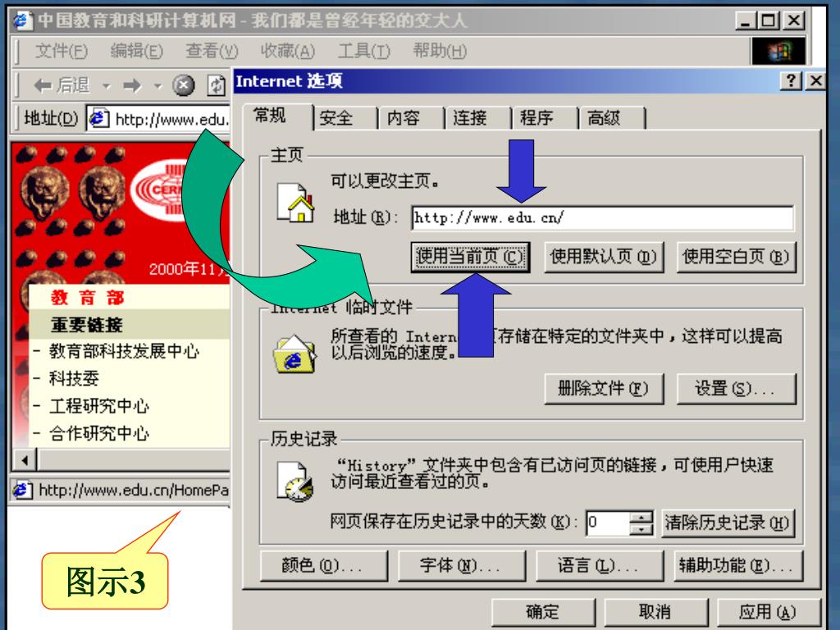Click the 使用空白页(B) button
840x630 pixels.
[736, 257]
